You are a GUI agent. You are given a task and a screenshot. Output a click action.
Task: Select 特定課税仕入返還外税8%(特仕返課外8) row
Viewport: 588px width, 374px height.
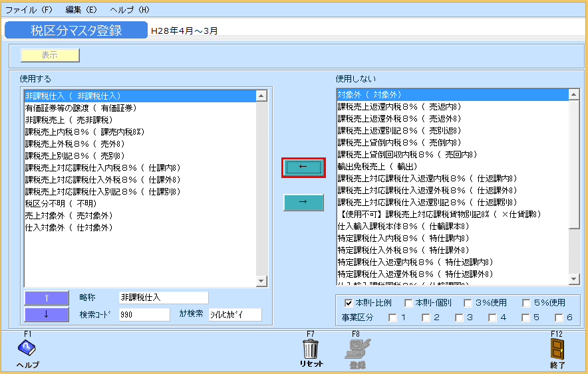(x=452, y=275)
